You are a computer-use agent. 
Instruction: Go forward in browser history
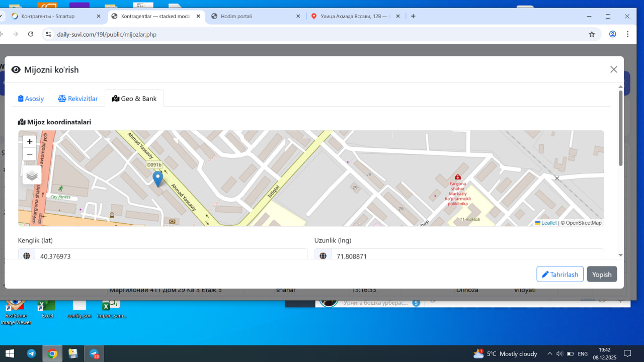pos(15,34)
